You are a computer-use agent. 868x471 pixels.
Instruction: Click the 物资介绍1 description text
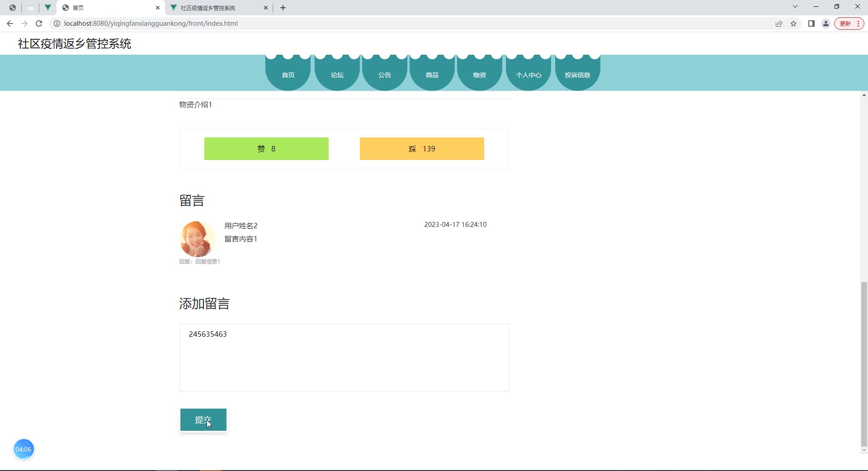[x=195, y=104]
